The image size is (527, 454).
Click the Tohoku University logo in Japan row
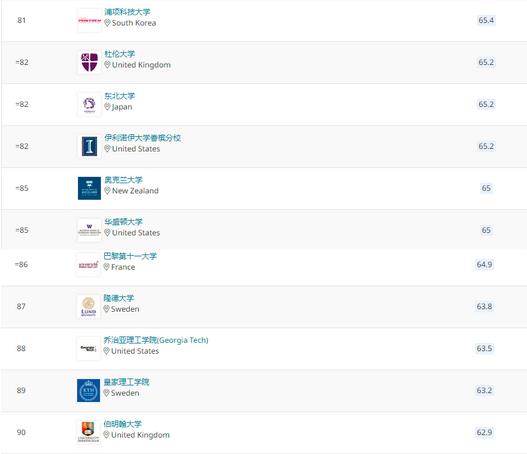[89, 104]
